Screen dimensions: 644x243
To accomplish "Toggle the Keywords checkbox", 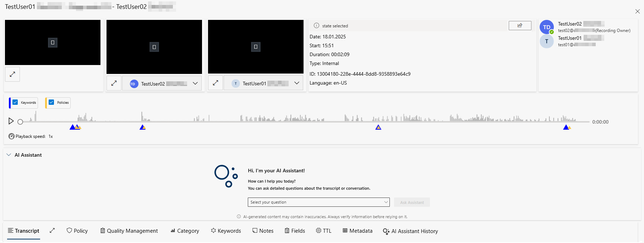I will point(15,102).
